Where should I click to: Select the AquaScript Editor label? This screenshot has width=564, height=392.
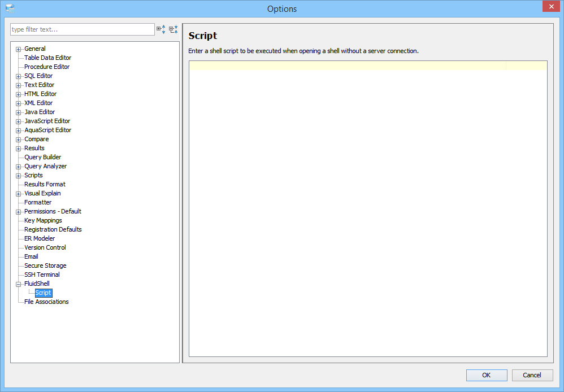pyautogui.click(x=47, y=130)
